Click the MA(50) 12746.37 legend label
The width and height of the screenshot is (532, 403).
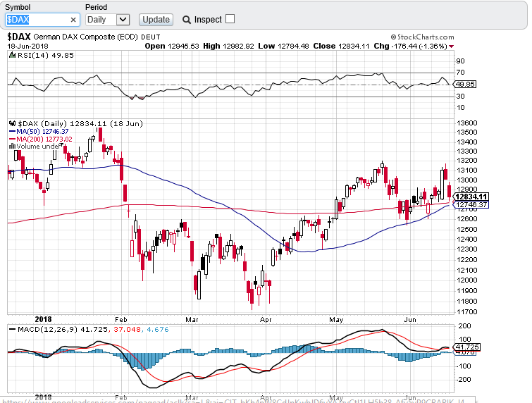[42, 131]
